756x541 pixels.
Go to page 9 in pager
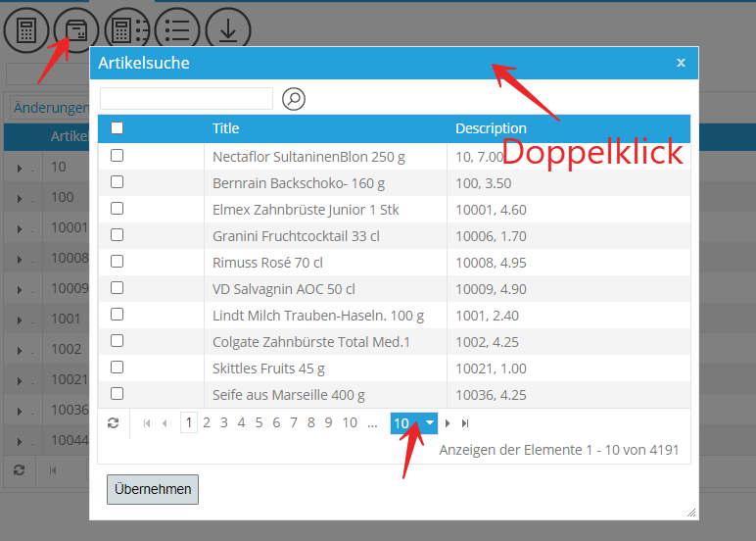[x=328, y=423]
